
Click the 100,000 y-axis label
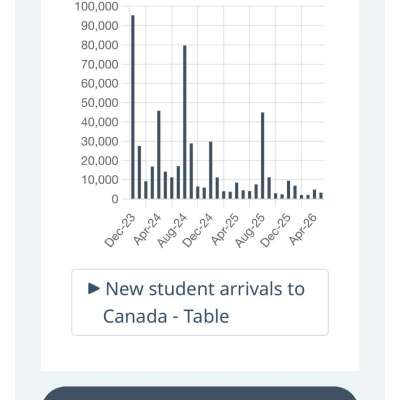[96, 6]
